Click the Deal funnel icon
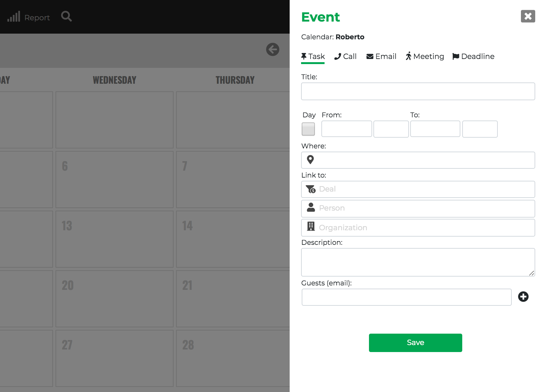Screen dimensions: 546x392 pyautogui.click(x=311, y=189)
